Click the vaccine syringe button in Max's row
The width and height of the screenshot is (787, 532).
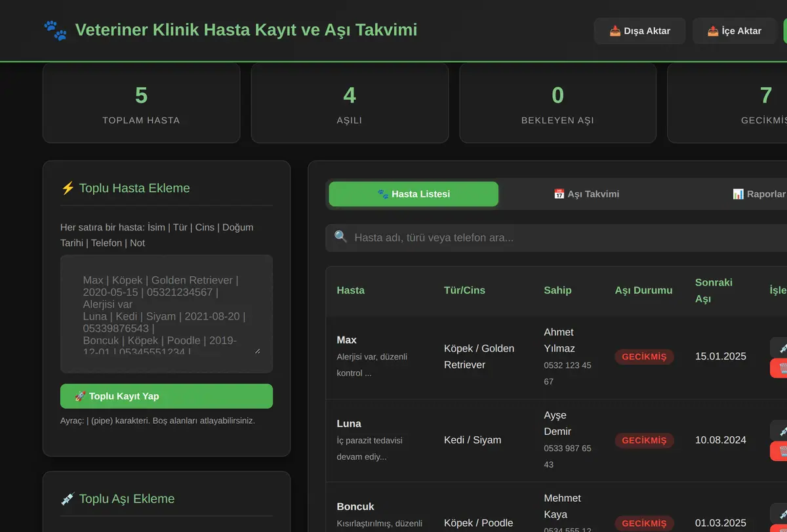point(779,348)
